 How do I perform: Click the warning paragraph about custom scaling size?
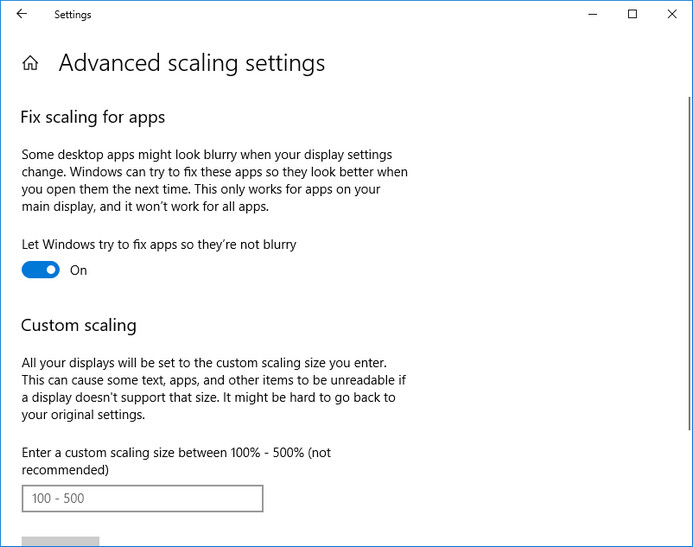(214, 388)
